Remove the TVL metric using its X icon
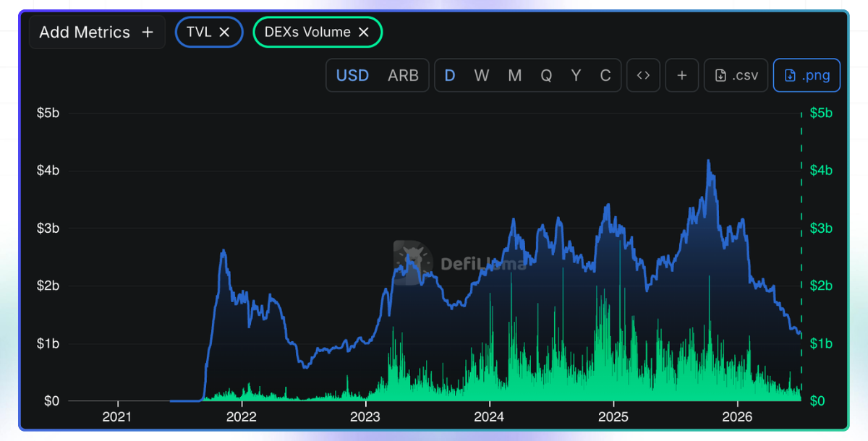 click(x=224, y=32)
